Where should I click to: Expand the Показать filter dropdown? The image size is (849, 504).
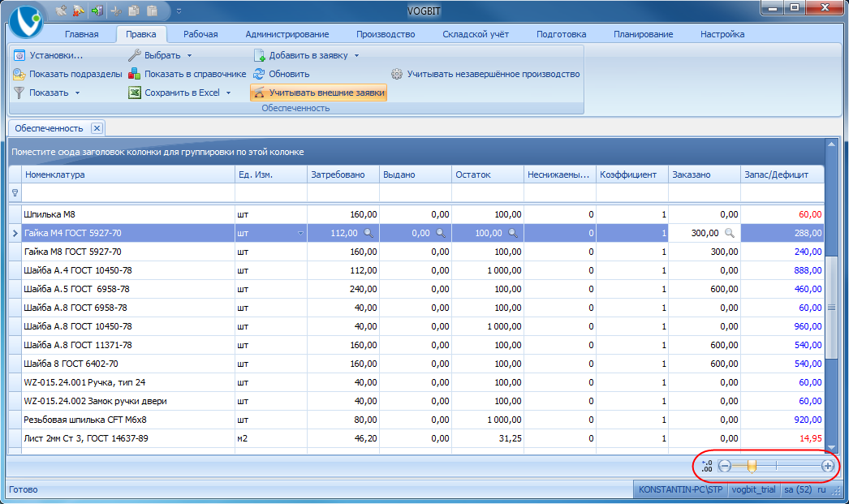click(77, 93)
